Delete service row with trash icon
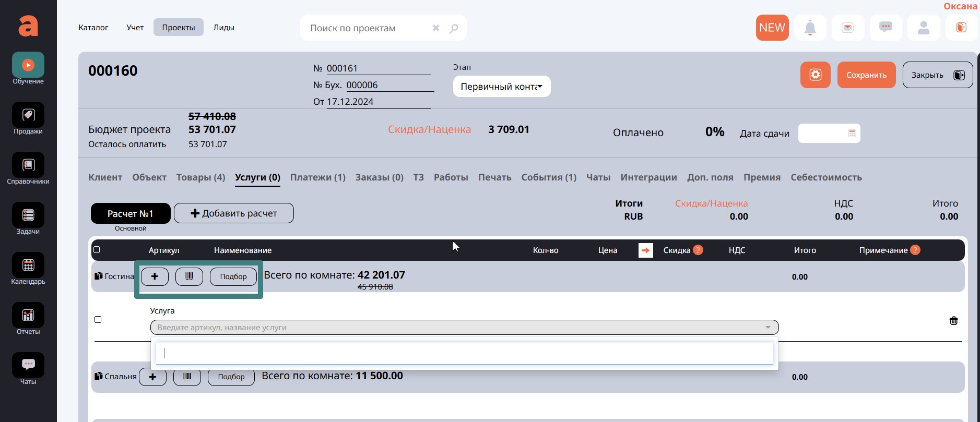Image resolution: width=980 pixels, height=422 pixels. click(x=953, y=321)
